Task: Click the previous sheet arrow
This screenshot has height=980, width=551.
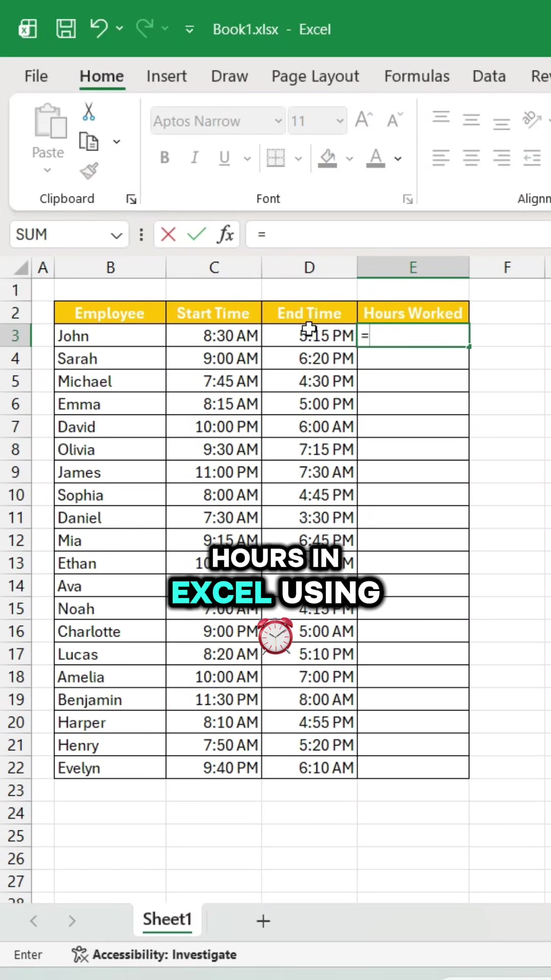Action: 34,921
